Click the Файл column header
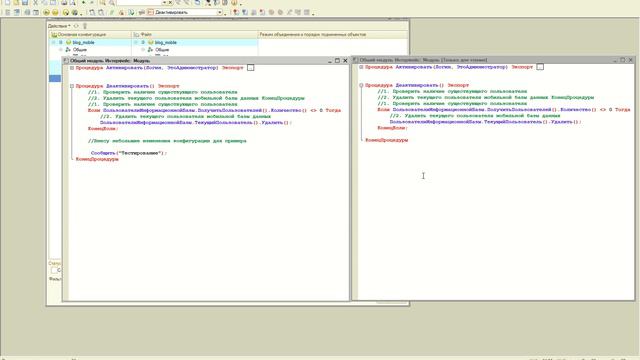Screen dimensions: 640x360 [195, 35]
